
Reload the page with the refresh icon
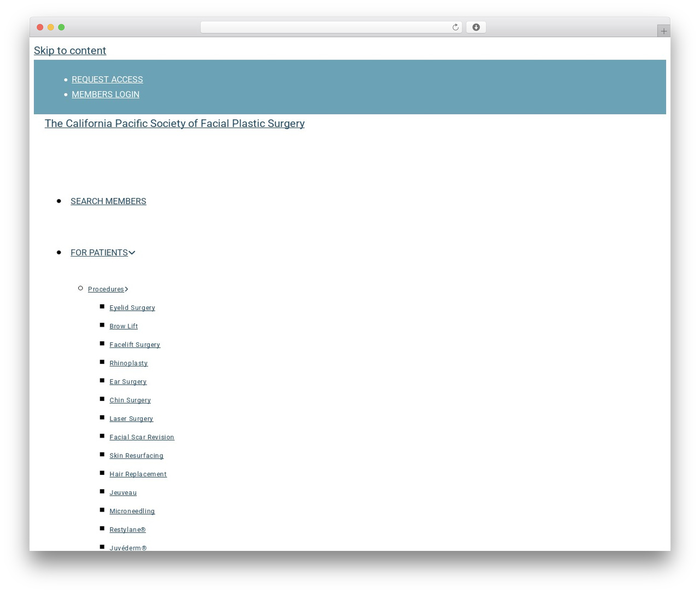click(x=455, y=27)
